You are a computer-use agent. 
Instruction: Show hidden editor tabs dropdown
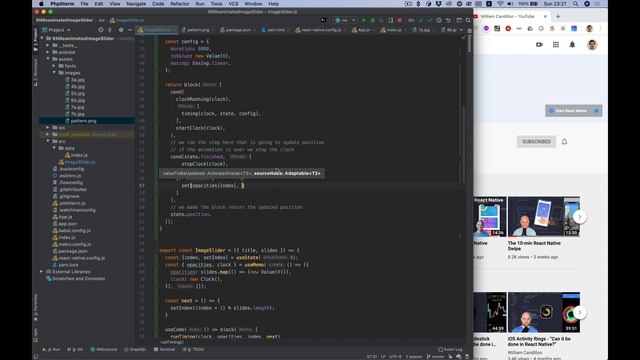tap(462, 30)
